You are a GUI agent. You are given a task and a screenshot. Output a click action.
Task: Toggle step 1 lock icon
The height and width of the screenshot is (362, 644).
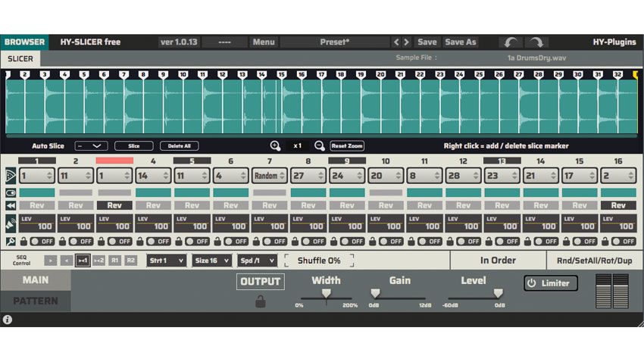(23, 242)
